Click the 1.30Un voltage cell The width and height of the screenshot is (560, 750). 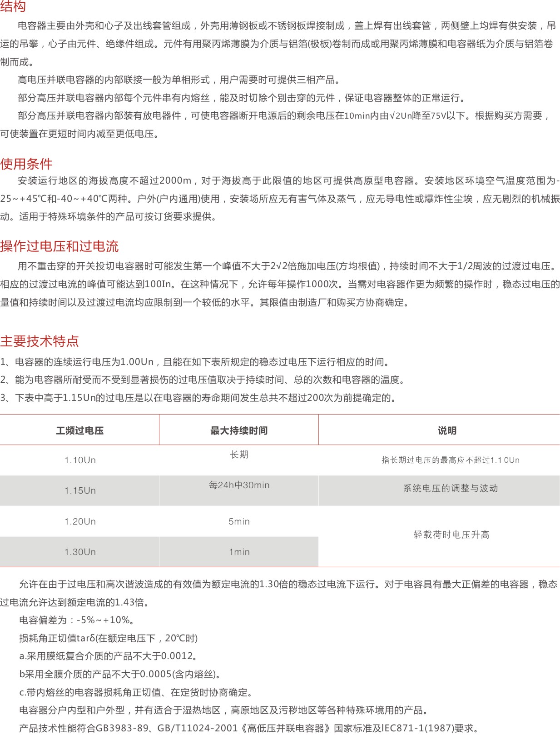pyautogui.click(x=80, y=552)
